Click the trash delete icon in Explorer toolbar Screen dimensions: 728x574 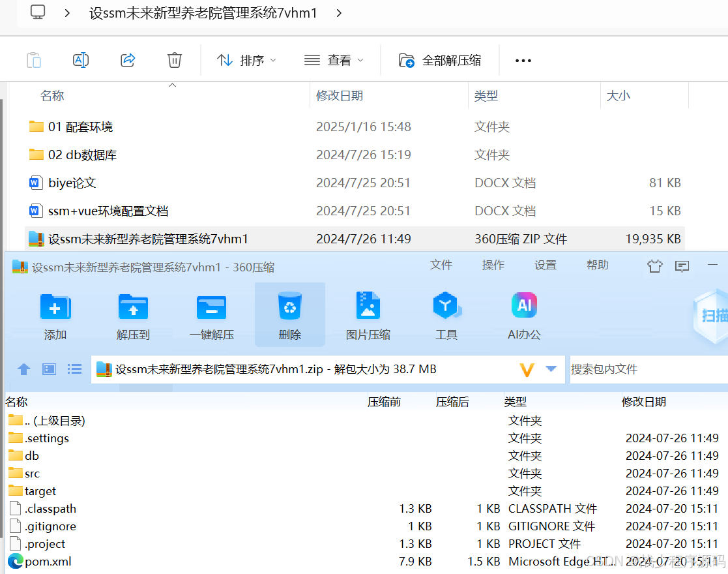(175, 61)
